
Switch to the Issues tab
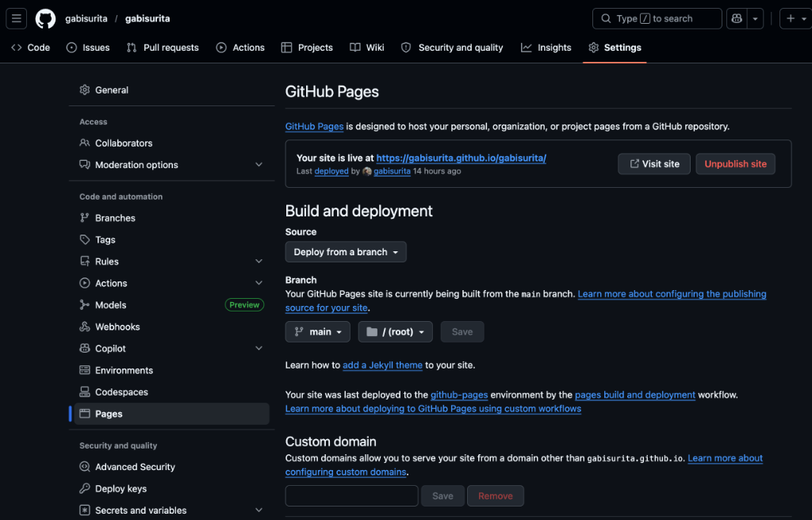coord(88,48)
